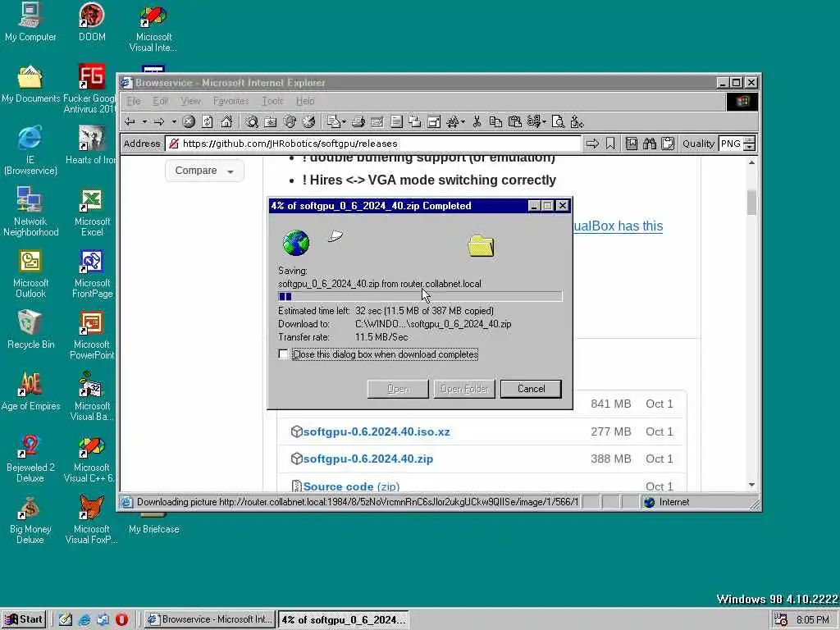Click the Cut scissors icon

point(477,122)
